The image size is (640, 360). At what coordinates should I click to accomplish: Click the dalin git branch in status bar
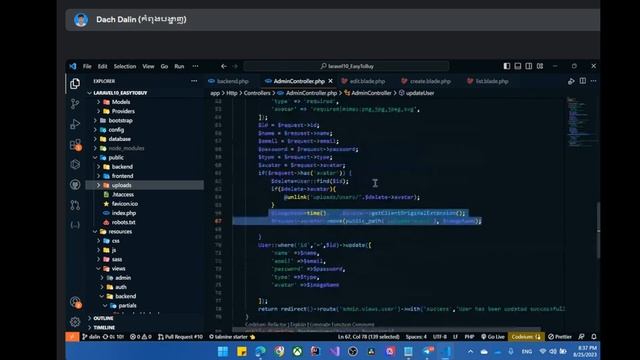91,337
